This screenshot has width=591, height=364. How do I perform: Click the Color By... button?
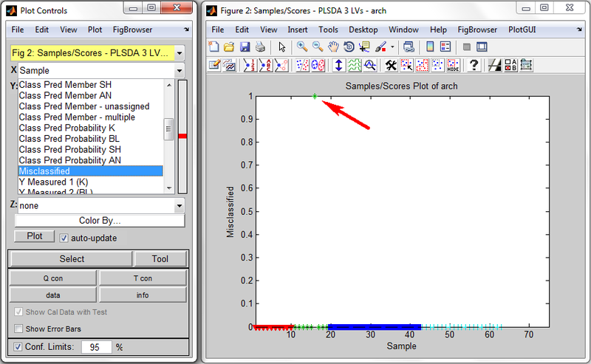[100, 221]
